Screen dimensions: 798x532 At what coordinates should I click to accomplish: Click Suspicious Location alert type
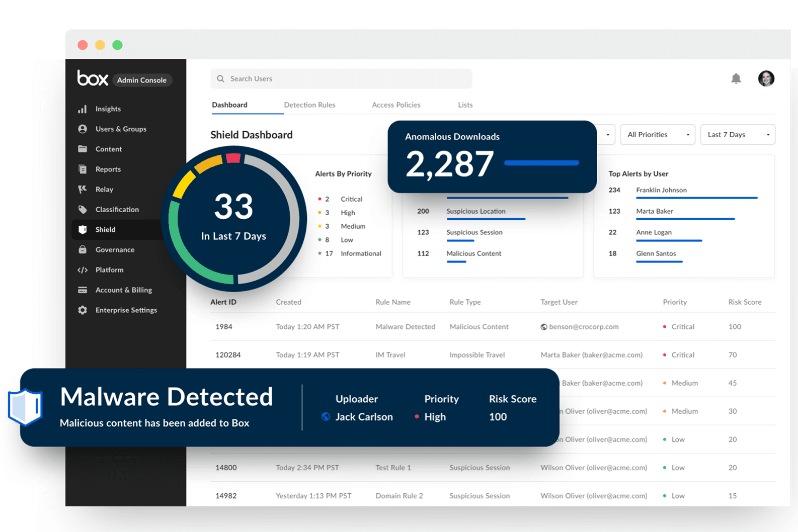click(x=475, y=211)
